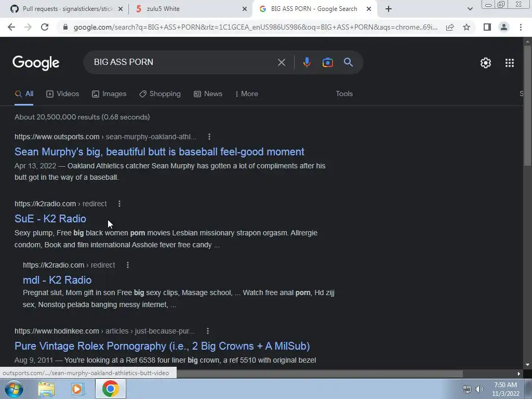Search by image using camera icon
Screen dimensions: 532x399
328,62
